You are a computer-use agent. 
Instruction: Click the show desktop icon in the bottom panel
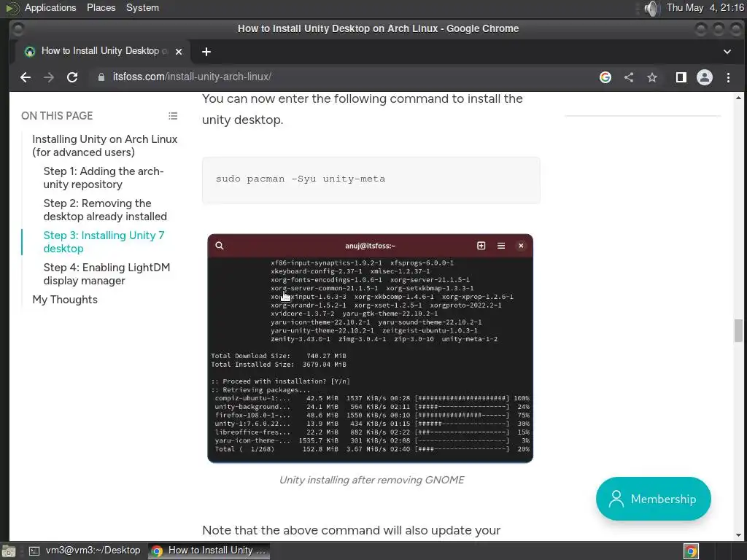(x=8, y=551)
